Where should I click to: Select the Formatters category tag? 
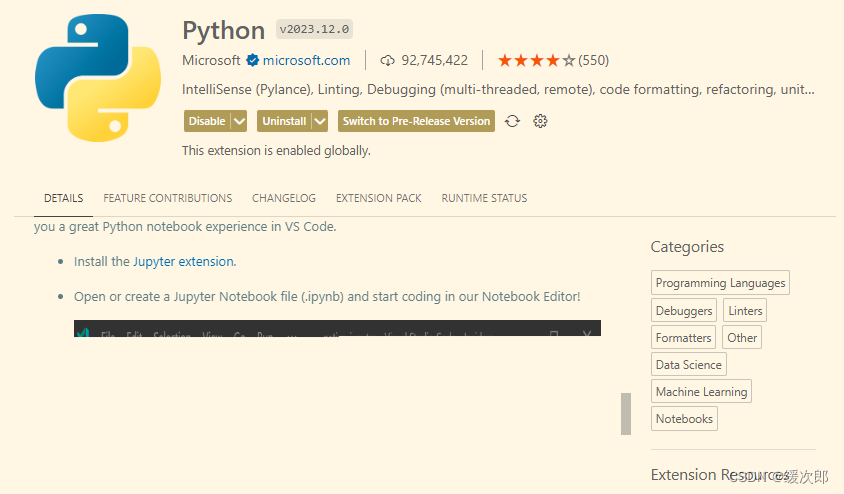pos(683,337)
